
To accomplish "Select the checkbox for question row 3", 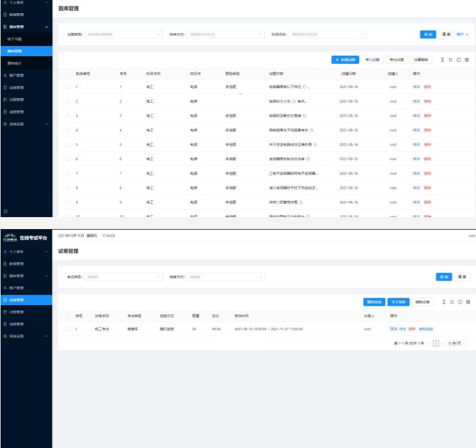I will click(x=68, y=115).
